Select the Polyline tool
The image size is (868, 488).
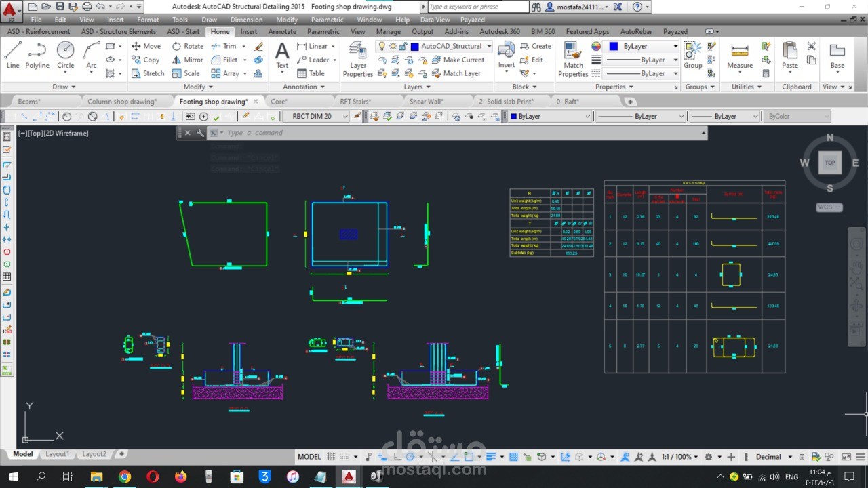tap(37, 56)
